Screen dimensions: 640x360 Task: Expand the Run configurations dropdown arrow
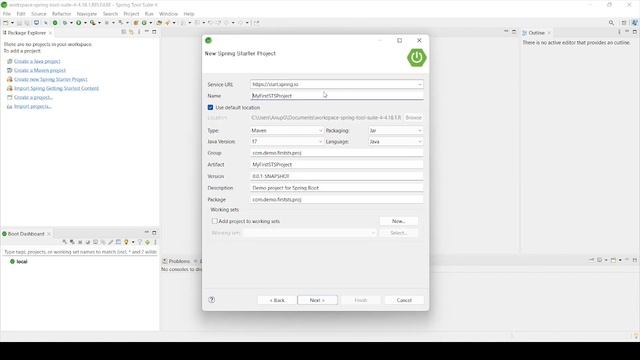(x=85, y=23)
